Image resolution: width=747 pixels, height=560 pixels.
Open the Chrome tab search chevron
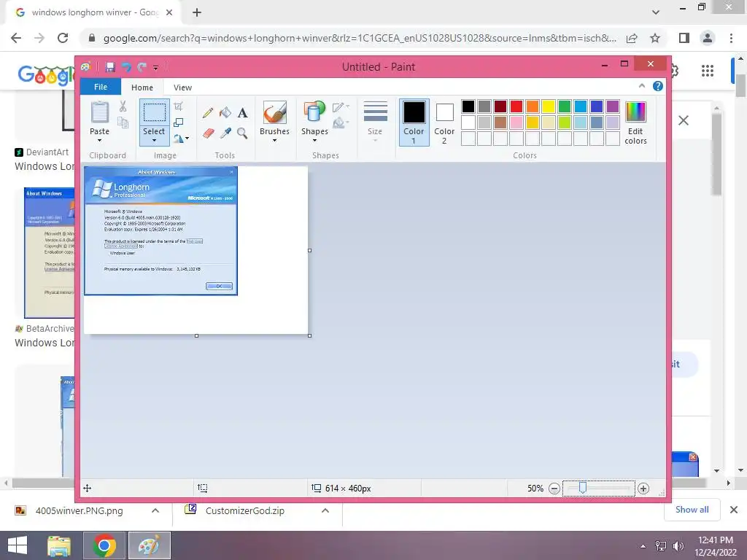click(x=656, y=12)
